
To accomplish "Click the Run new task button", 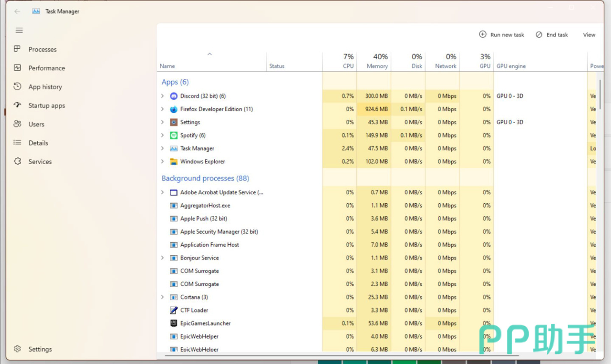I will [502, 35].
